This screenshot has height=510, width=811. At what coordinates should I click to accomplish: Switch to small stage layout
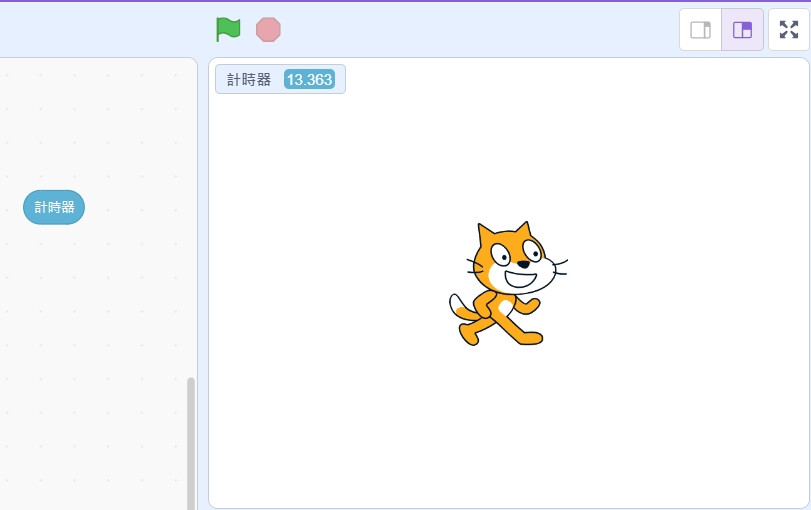[x=700, y=30]
